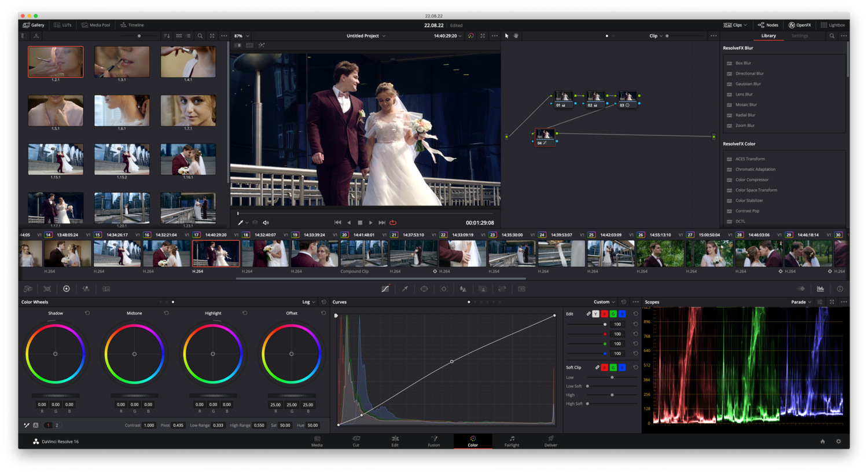This screenshot has width=868, height=473.
Task: Click the highlight magic wand icon above viewer
Action: point(262,45)
